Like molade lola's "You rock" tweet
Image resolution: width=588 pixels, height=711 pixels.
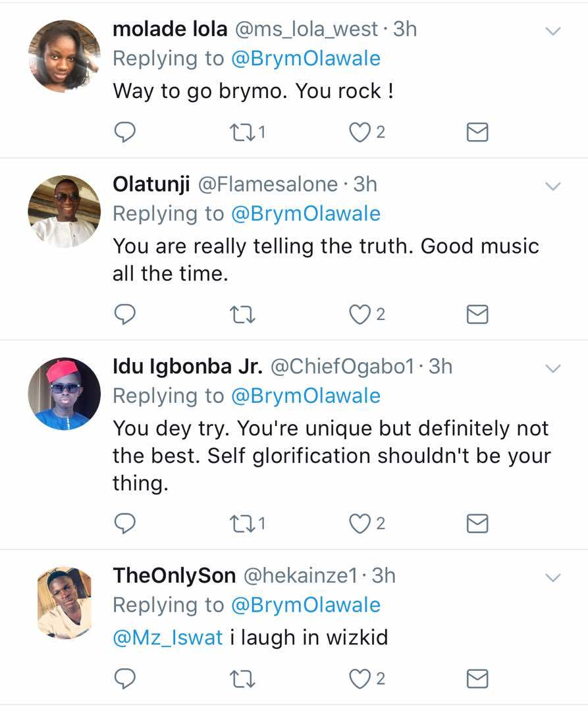tap(360, 133)
